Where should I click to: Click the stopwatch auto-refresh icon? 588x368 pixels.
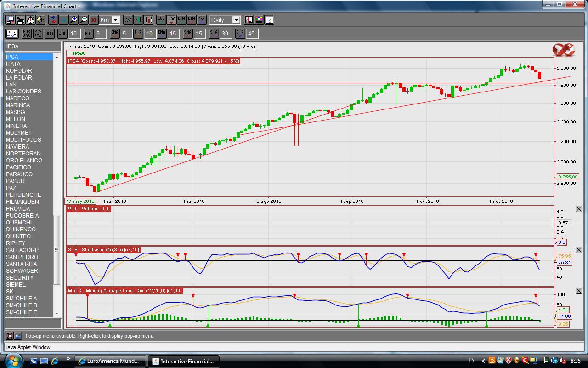click(x=30, y=20)
